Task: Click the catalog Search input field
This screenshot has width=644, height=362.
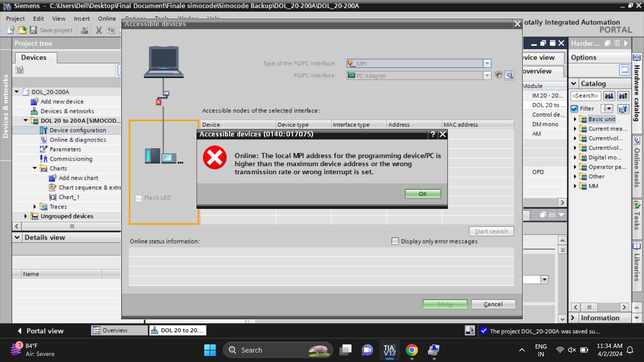Action: click(x=585, y=96)
